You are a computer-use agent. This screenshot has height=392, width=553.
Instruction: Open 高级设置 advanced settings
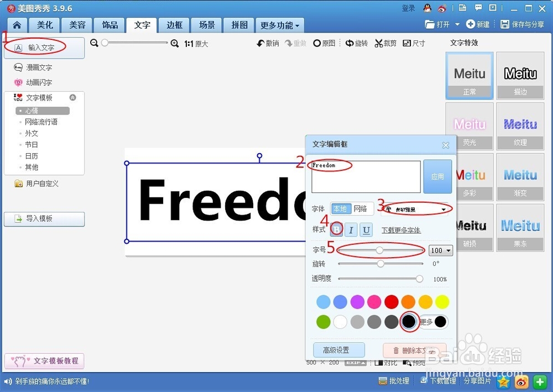point(338,349)
